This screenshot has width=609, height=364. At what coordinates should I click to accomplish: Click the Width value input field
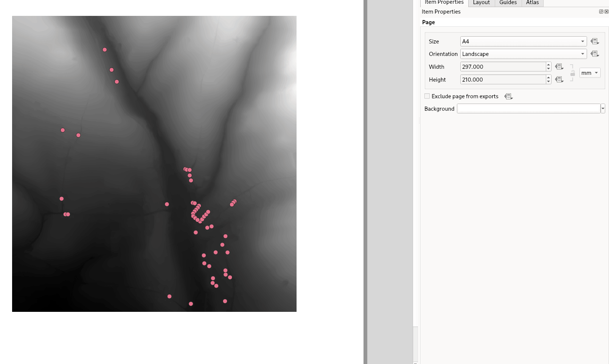coord(503,67)
